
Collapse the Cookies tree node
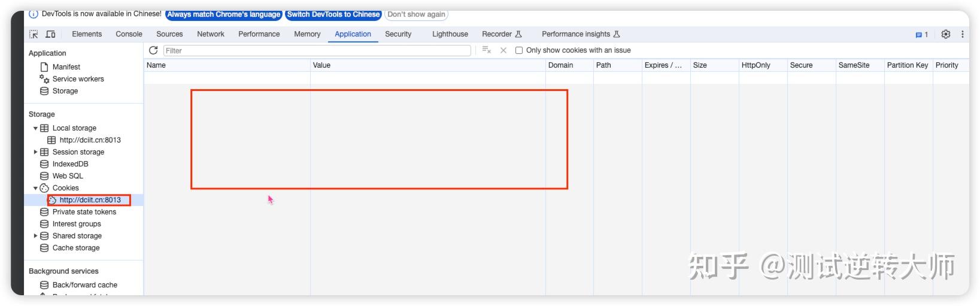[35, 188]
